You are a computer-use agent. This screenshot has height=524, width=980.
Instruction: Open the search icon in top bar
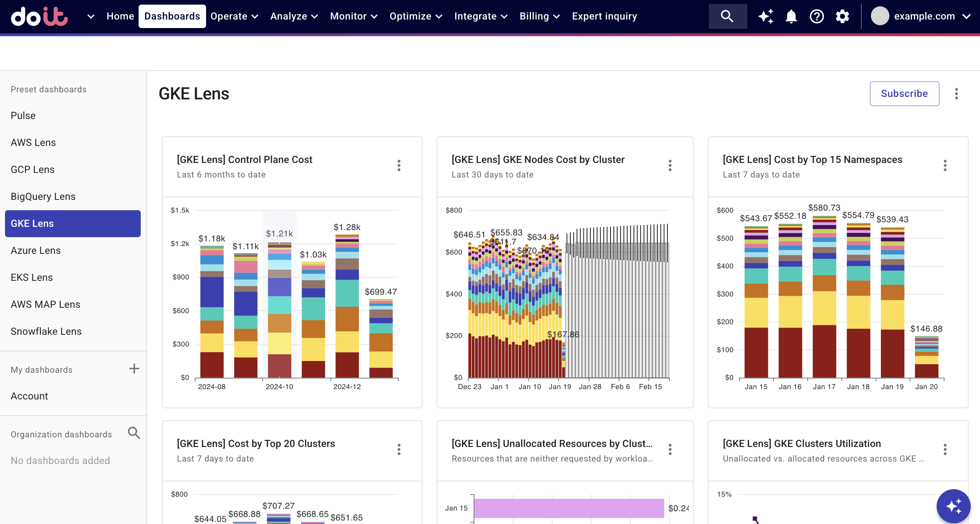tap(727, 16)
